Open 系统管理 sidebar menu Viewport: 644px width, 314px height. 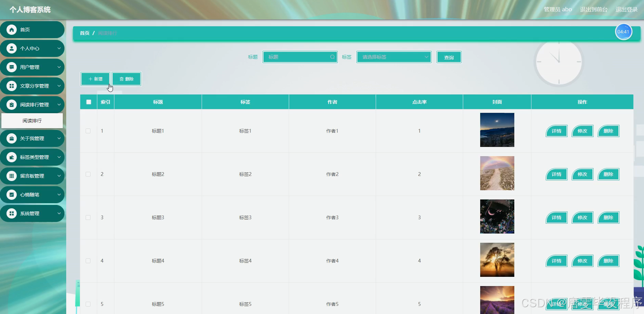pos(32,213)
